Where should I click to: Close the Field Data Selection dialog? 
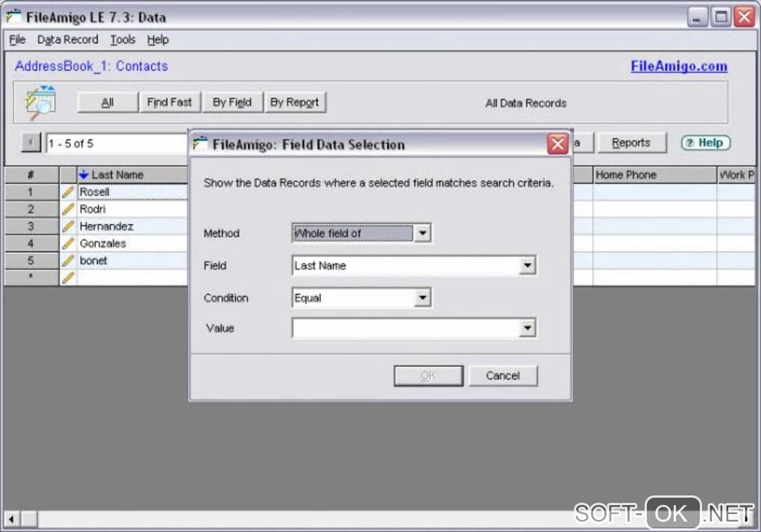pyautogui.click(x=557, y=144)
